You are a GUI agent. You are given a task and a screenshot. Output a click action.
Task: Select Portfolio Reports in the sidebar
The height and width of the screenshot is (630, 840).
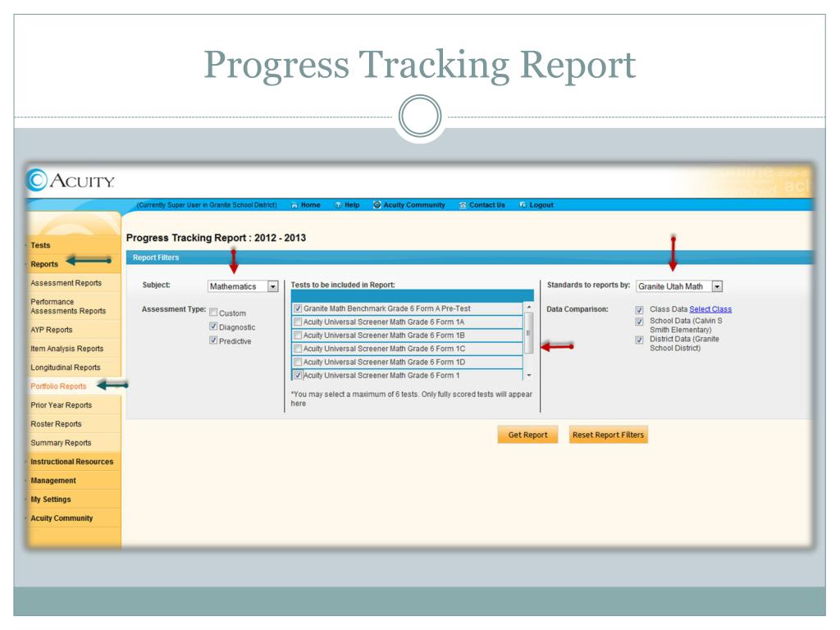(58, 386)
